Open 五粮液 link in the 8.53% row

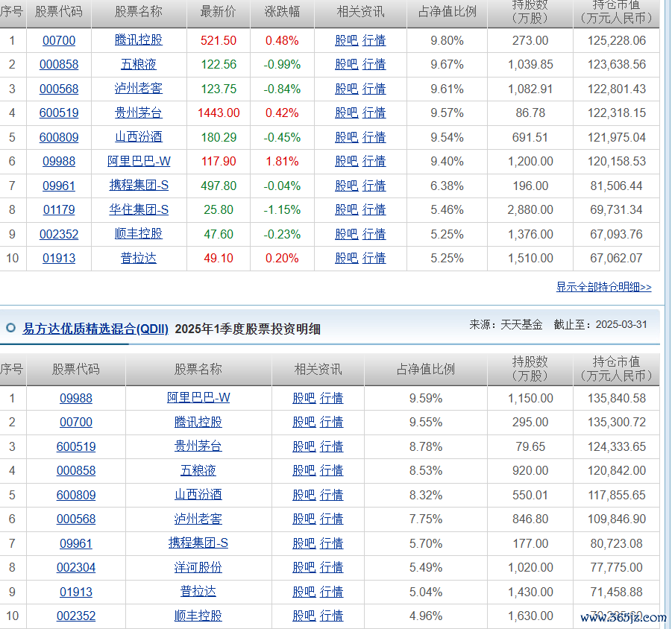[198, 470]
